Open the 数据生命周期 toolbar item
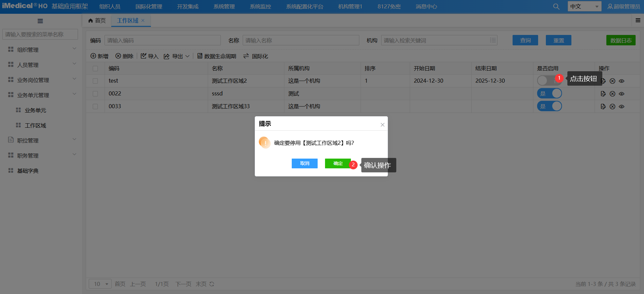Viewport: 644px width, 294px height. click(x=217, y=56)
